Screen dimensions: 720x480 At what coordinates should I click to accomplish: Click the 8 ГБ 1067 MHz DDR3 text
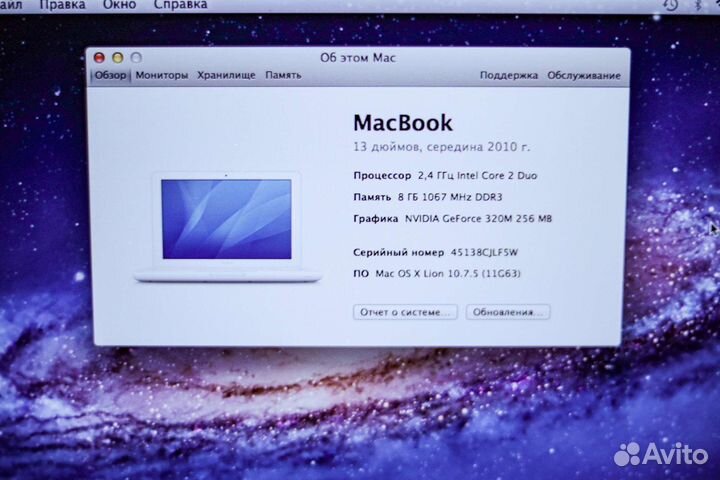[x=450, y=197]
